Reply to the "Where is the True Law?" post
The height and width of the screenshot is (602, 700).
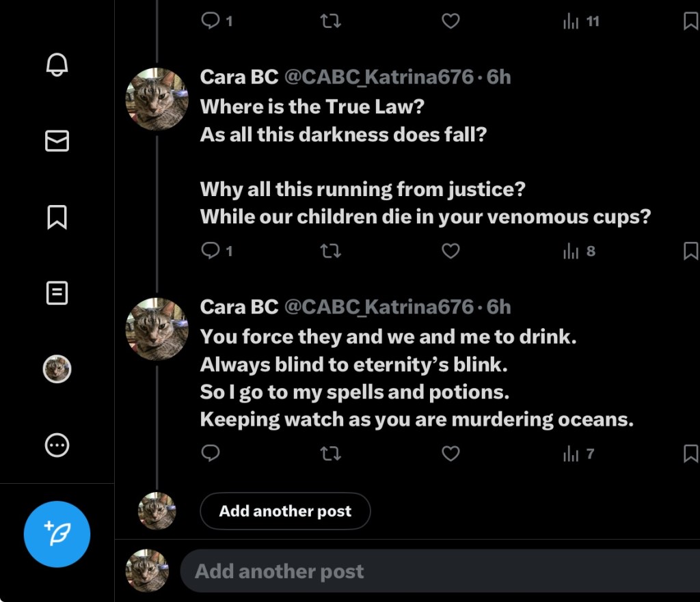211,251
